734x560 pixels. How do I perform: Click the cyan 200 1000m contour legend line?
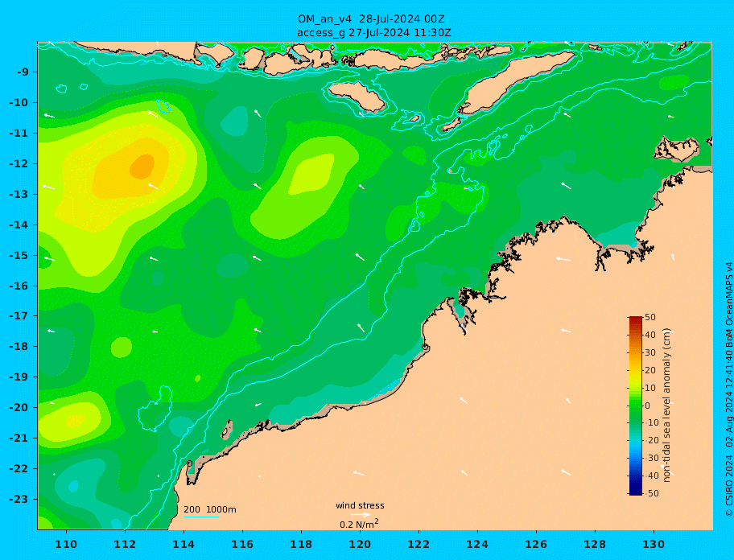point(201,517)
